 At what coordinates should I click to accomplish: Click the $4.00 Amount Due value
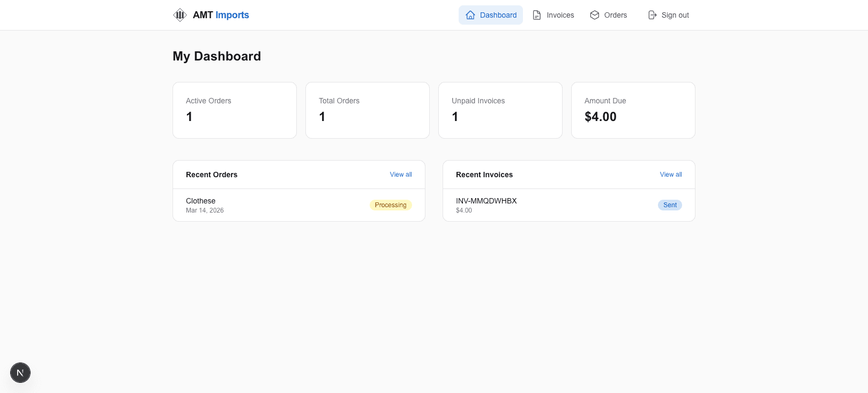601,117
